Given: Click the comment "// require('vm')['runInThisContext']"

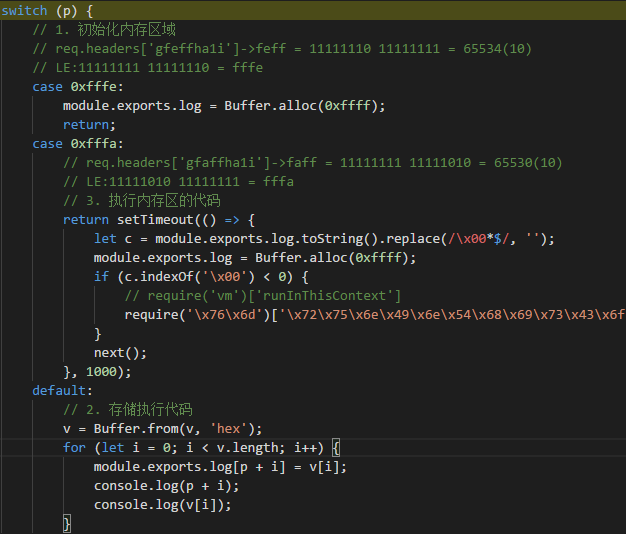Looking at the screenshot, I should tap(263, 296).
